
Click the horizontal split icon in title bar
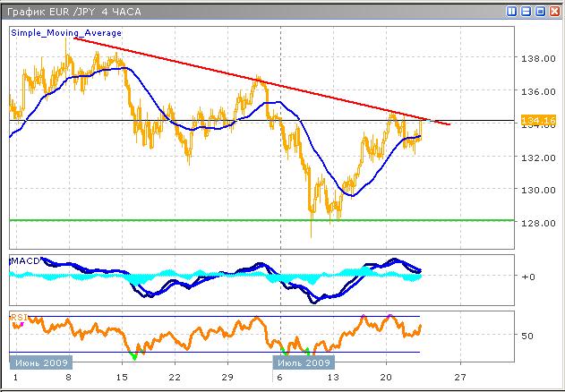(526, 12)
